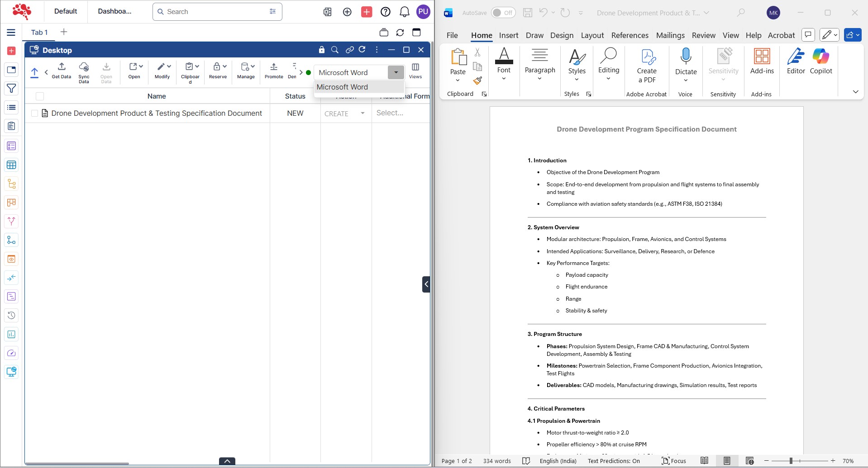Check the Drone Development document row checkbox

coord(34,113)
